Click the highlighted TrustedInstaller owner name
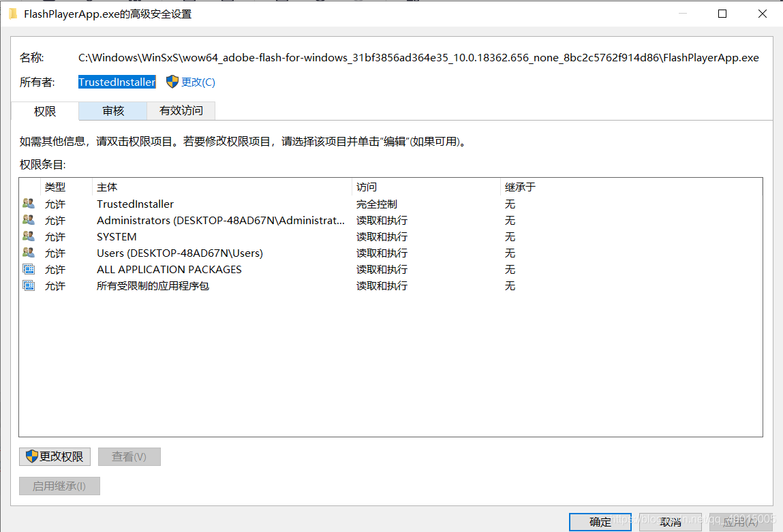783x532 pixels. click(x=117, y=82)
